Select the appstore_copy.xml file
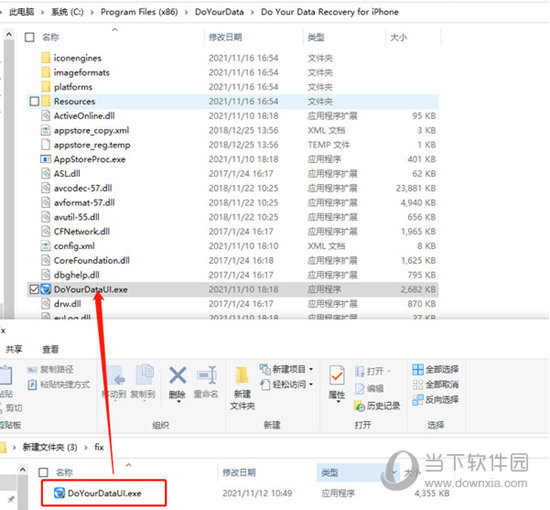The width and height of the screenshot is (550, 510). click(x=233, y=130)
